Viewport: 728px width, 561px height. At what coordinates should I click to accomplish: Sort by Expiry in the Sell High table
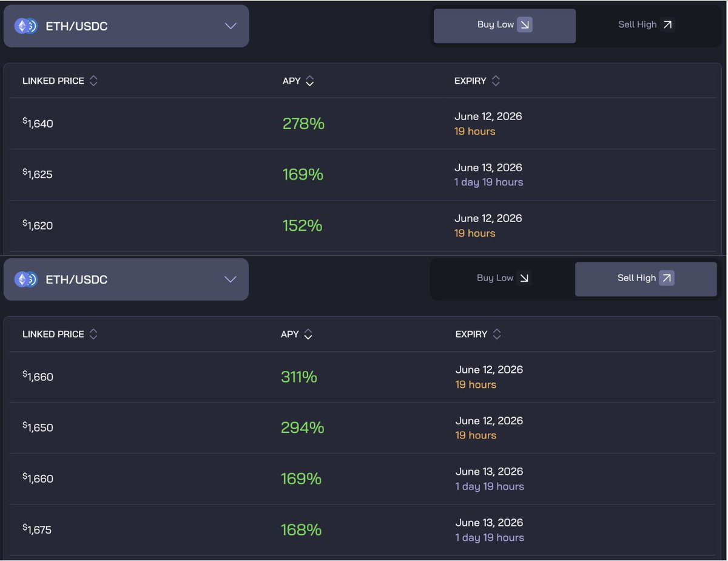pyautogui.click(x=497, y=334)
